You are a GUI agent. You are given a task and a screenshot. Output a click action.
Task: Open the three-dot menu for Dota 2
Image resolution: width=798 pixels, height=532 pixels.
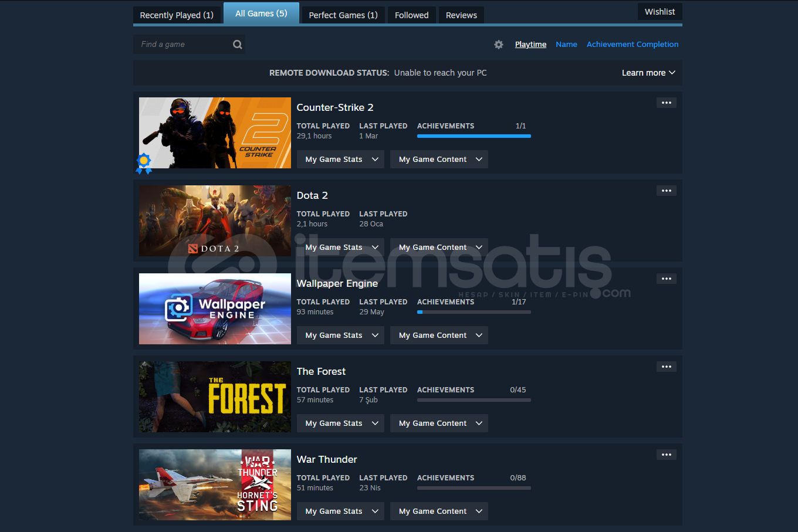(x=667, y=191)
